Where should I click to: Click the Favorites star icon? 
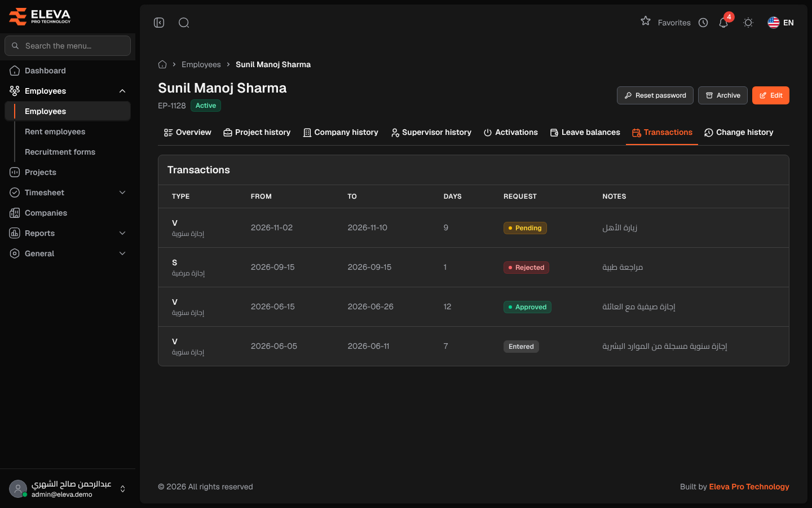coord(646,21)
